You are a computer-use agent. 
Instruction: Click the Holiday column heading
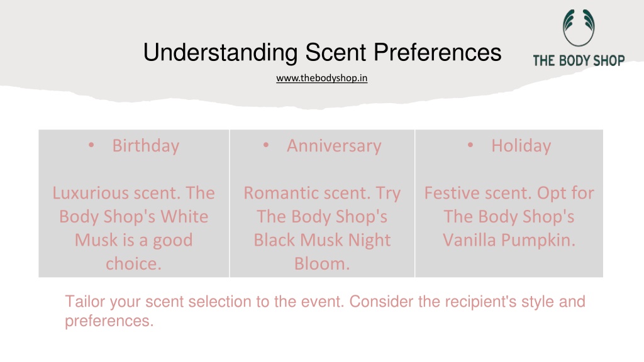pyautogui.click(x=521, y=146)
